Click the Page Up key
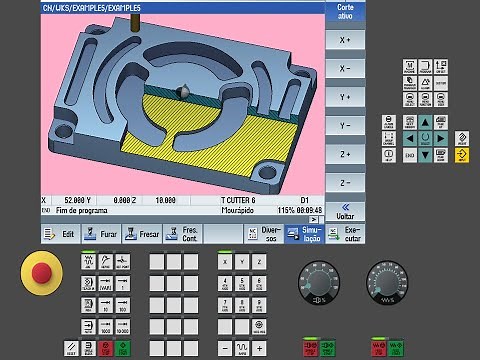 [x=441, y=122]
